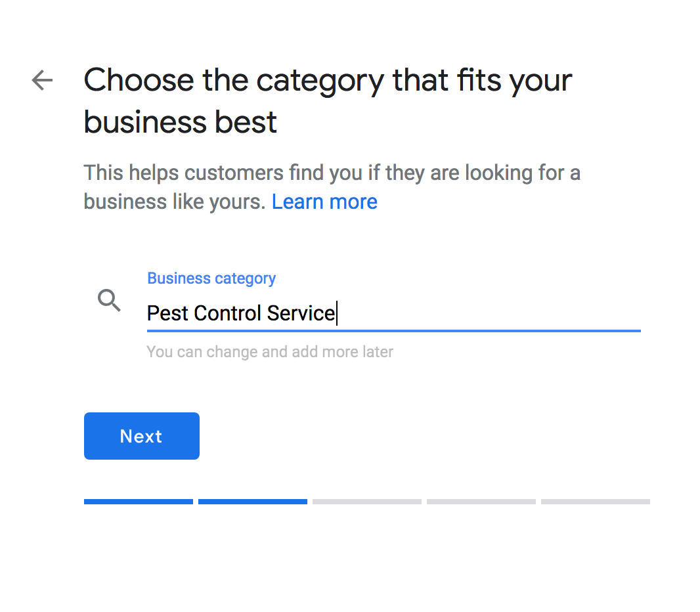Click the "business best" heading line
Viewport: 700px width, 612px height.
[x=181, y=122]
